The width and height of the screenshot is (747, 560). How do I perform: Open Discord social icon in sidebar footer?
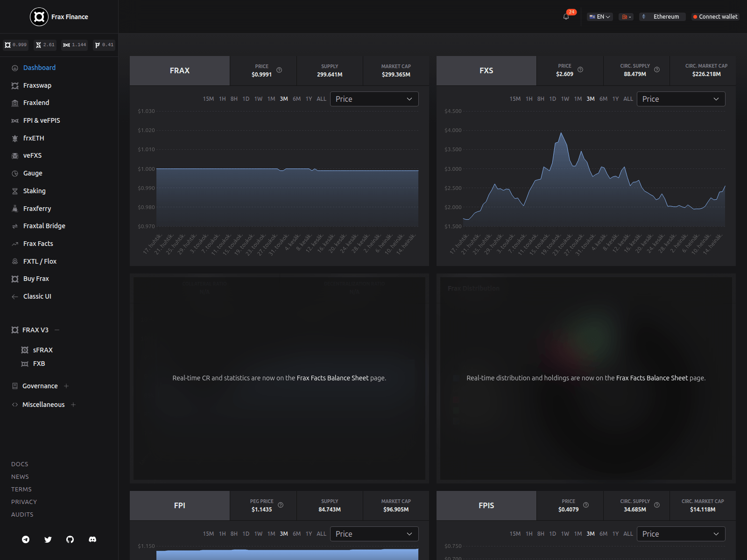click(92, 539)
